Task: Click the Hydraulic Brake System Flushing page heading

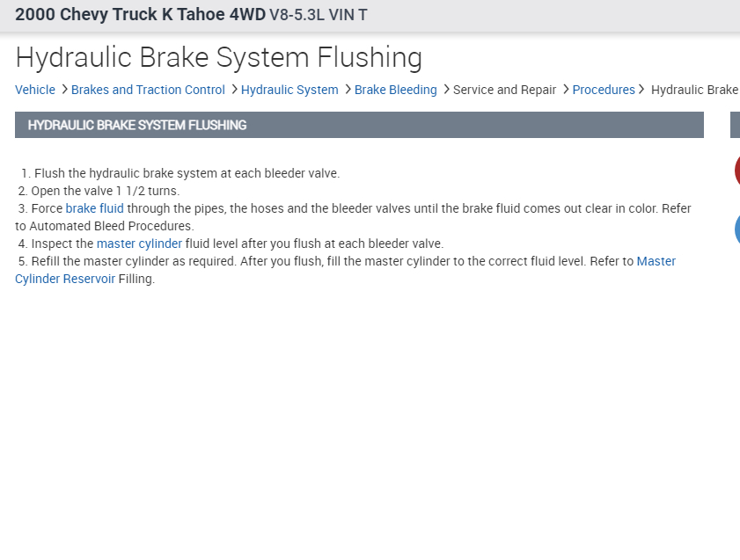Action: tap(219, 58)
